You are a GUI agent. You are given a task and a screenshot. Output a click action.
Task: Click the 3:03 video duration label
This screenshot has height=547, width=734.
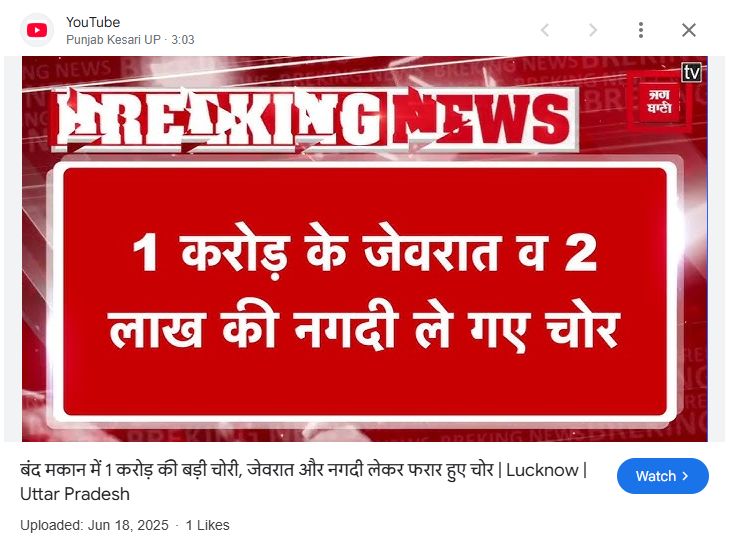coord(183,40)
